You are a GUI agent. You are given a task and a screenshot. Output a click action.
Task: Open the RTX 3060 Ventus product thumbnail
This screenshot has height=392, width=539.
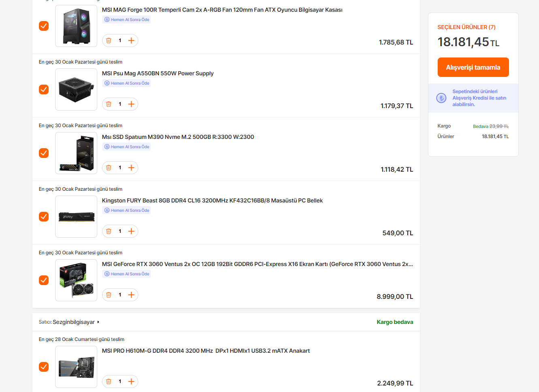click(x=76, y=280)
